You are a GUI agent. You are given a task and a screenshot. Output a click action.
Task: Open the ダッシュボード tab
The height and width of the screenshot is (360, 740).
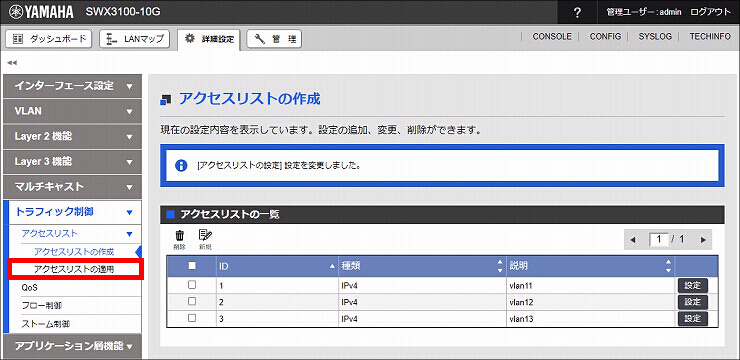[x=49, y=39]
